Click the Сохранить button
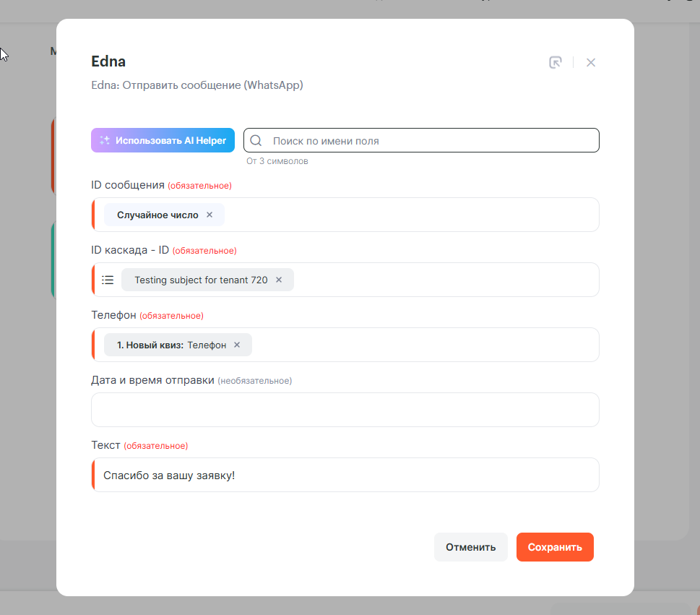Viewport: 700px width, 615px height. click(555, 547)
